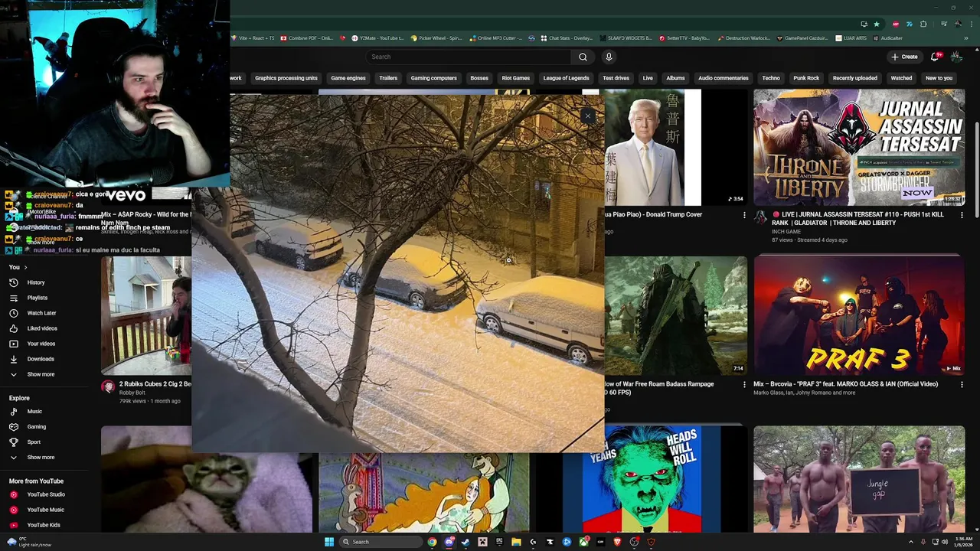Open Brave browser from the taskbar

tap(617, 542)
